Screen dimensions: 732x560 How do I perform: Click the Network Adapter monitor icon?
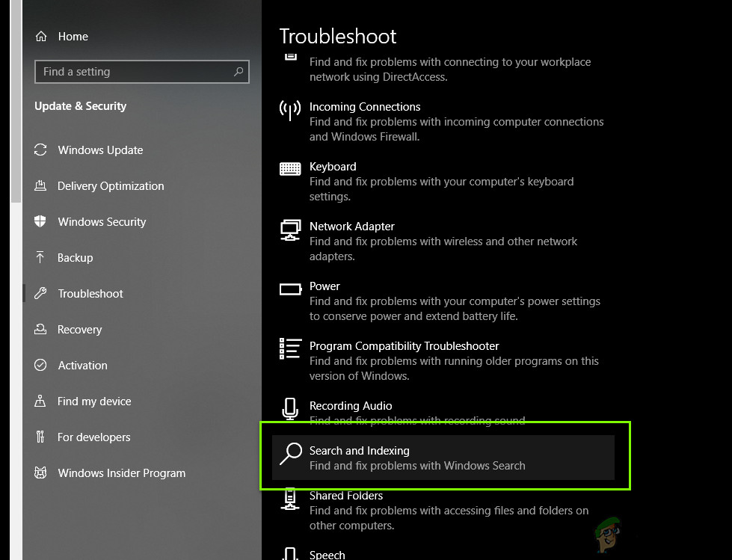[x=290, y=230]
